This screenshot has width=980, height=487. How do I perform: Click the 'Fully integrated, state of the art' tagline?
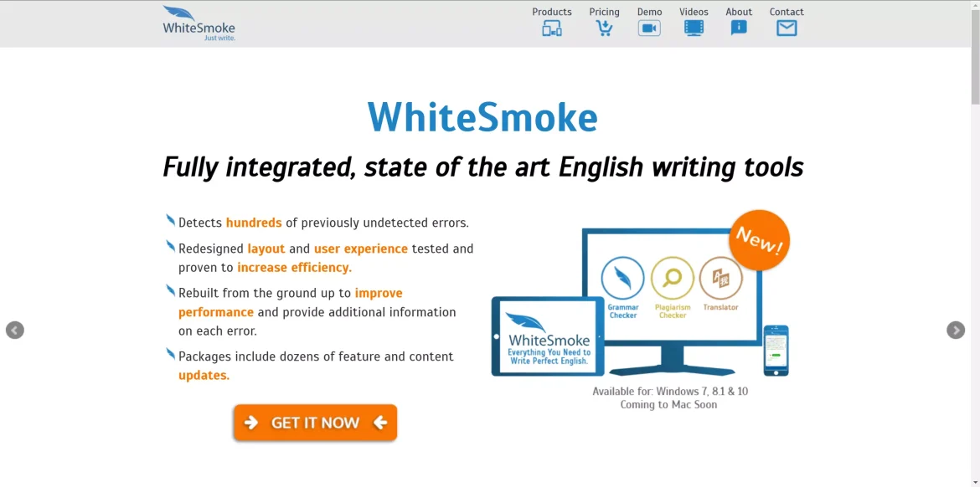pyautogui.click(x=483, y=167)
